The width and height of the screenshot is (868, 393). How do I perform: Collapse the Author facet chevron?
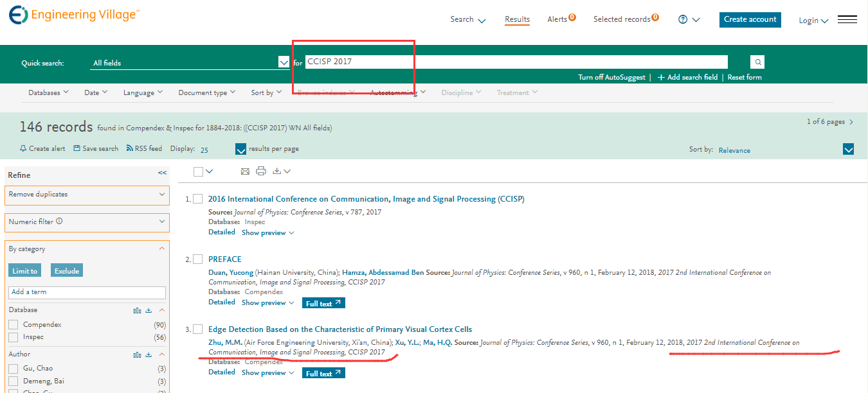pos(161,354)
